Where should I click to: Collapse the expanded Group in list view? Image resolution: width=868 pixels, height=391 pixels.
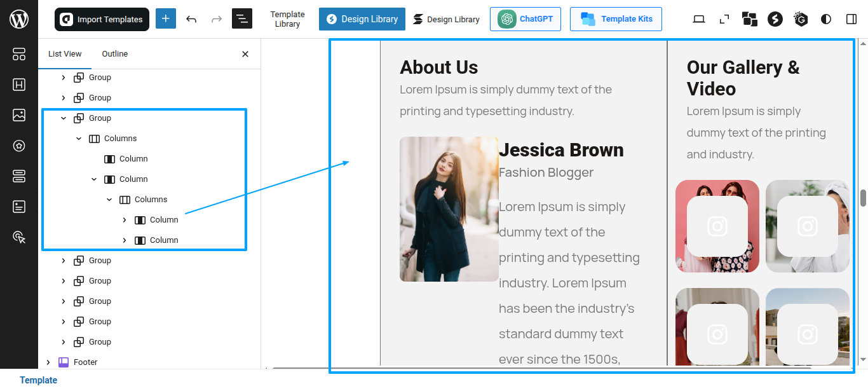[x=64, y=118]
